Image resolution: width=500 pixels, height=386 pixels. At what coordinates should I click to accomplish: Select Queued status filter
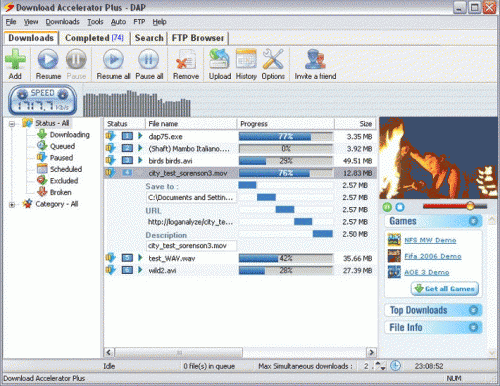[x=62, y=146]
